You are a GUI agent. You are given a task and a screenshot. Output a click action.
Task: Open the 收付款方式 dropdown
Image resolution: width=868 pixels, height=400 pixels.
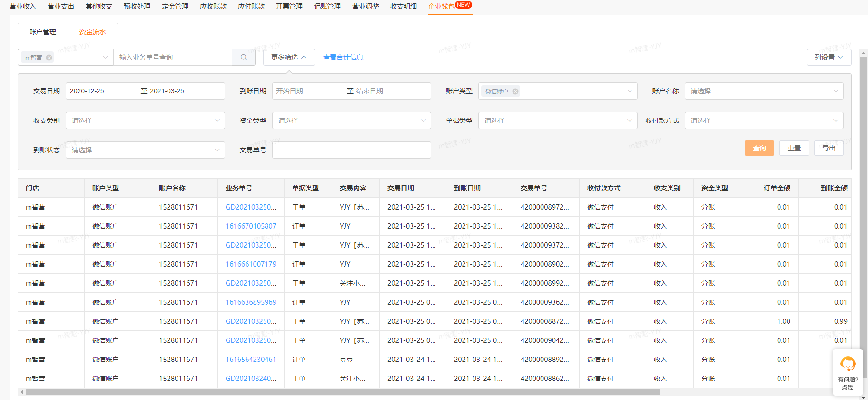tap(764, 120)
